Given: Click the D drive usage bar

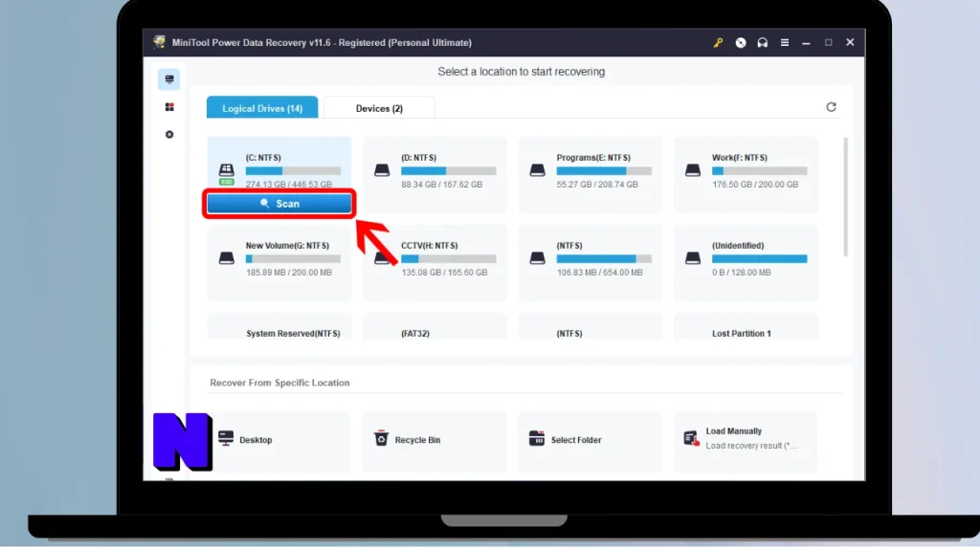Looking at the screenshot, I should pos(449,171).
